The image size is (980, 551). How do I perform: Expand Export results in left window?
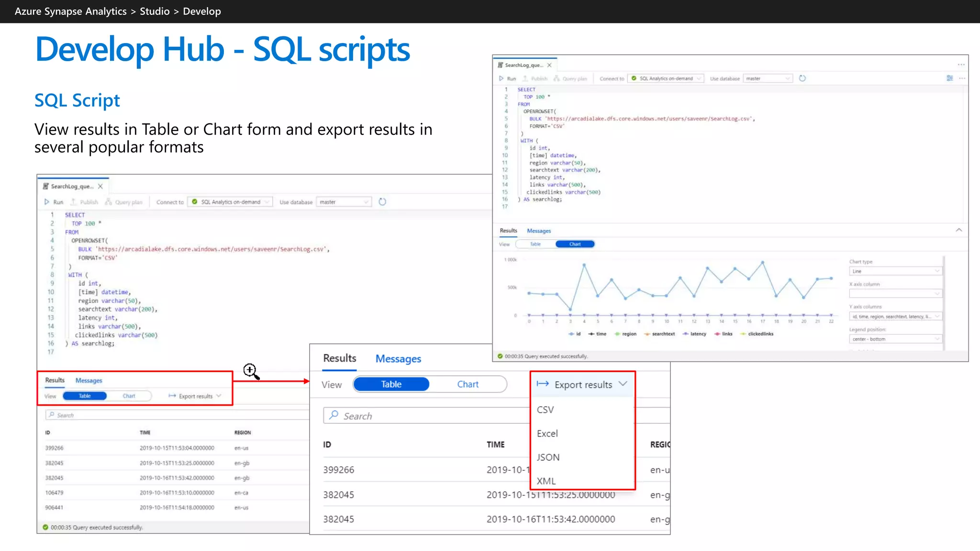pyautogui.click(x=195, y=396)
